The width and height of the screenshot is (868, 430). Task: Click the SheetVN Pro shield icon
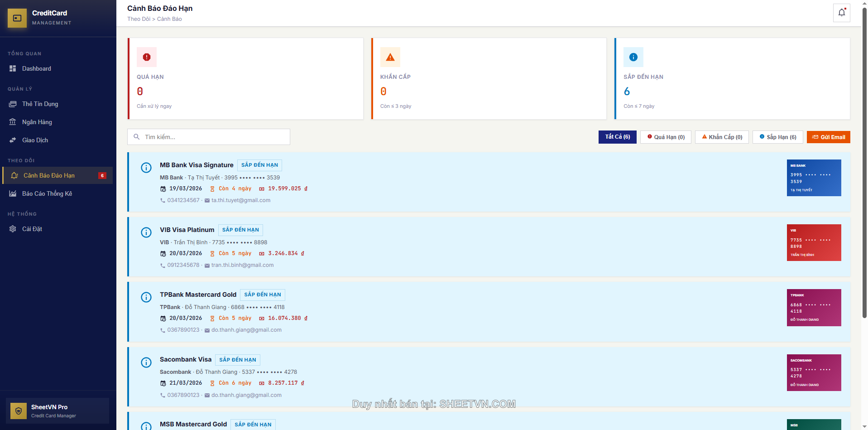[19, 411]
